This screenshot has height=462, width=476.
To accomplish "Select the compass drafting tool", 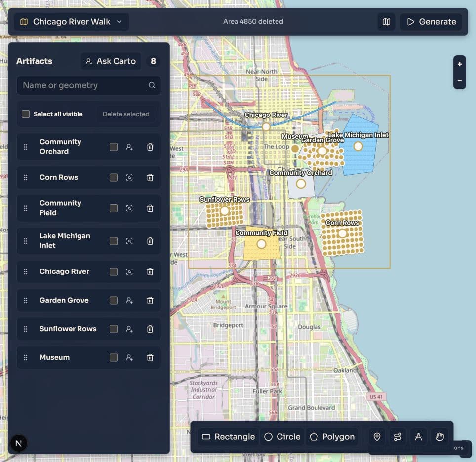I will tap(419, 437).
